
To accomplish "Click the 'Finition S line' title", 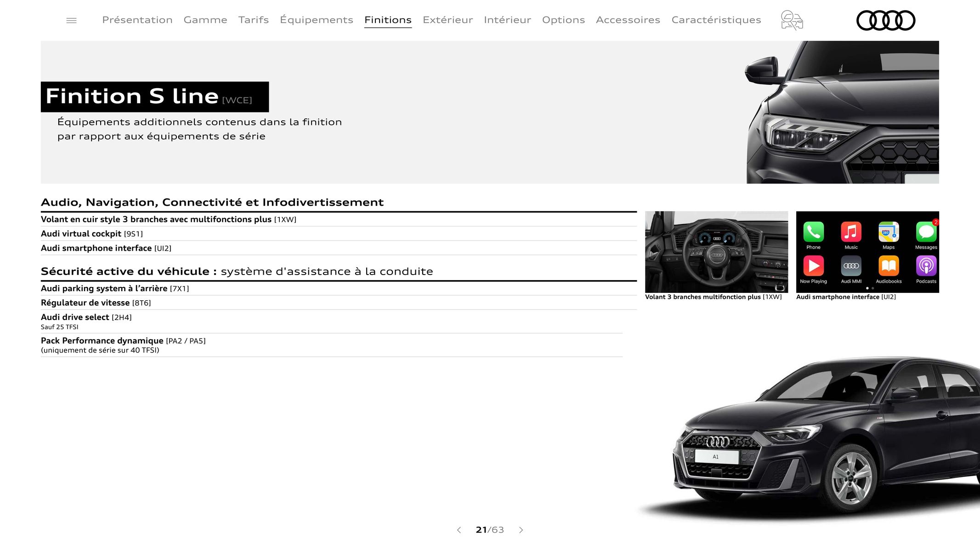I will [132, 96].
